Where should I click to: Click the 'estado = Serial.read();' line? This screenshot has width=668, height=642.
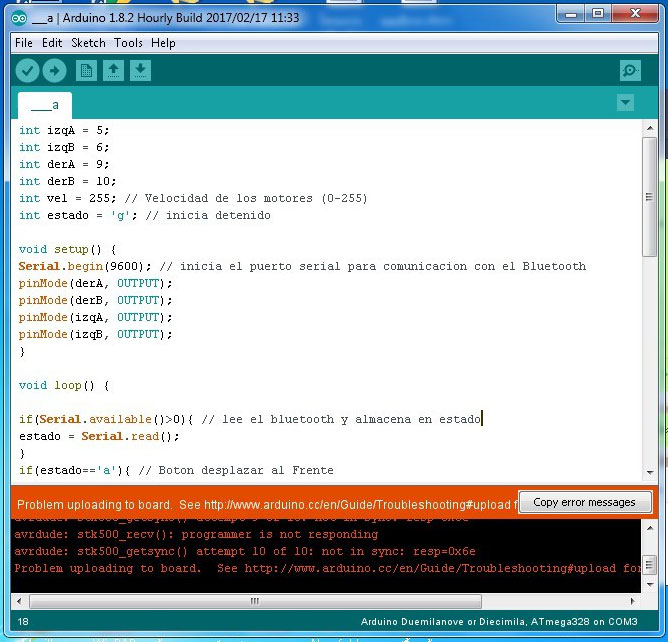click(x=99, y=437)
